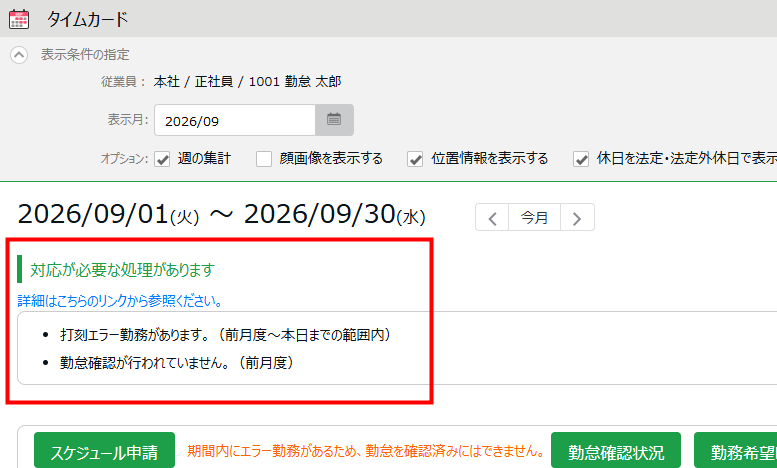
Task: Click the date range 2026/09/01 ～ 2026/09/30
Action: [222, 215]
